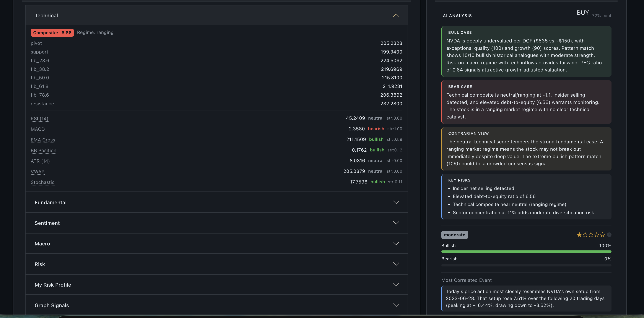The image size is (644, 318).
Task: Click the moderate strength badge
Action: pyautogui.click(x=454, y=235)
